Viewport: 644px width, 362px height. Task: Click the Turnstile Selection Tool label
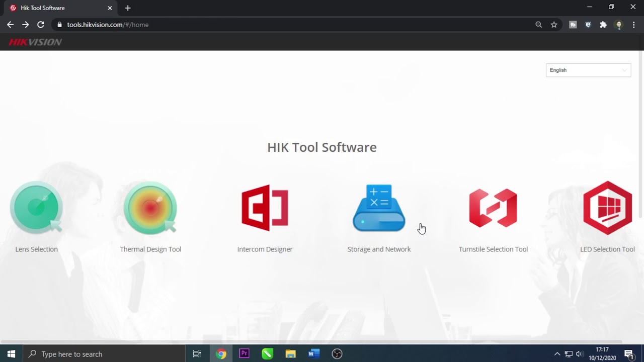pos(493,249)
